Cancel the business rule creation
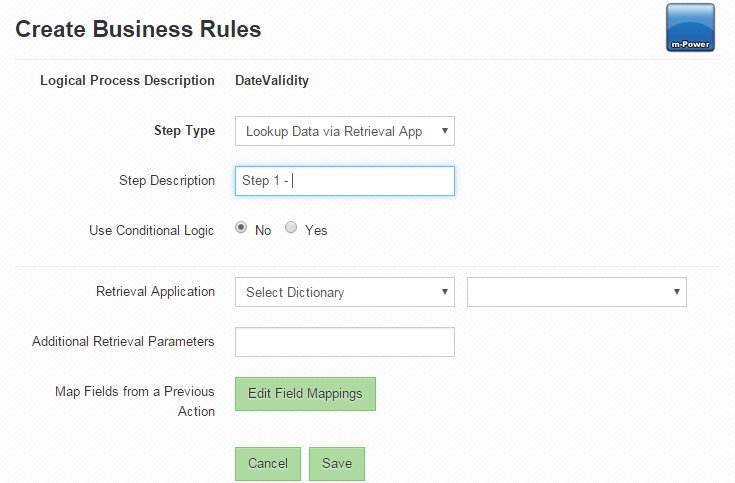The width and height of the screenshot is (735, 483). click(268, 464)
